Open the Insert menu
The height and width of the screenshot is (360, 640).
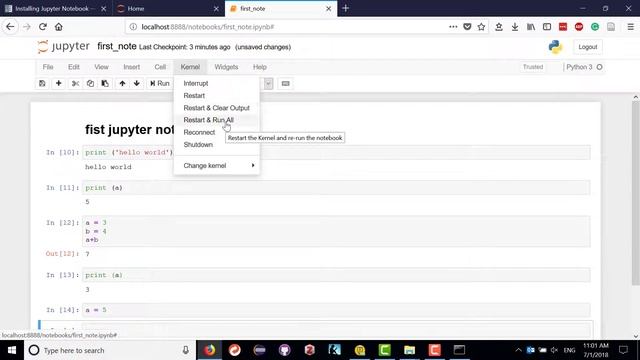pyautogui.click(x=131, y=67)
